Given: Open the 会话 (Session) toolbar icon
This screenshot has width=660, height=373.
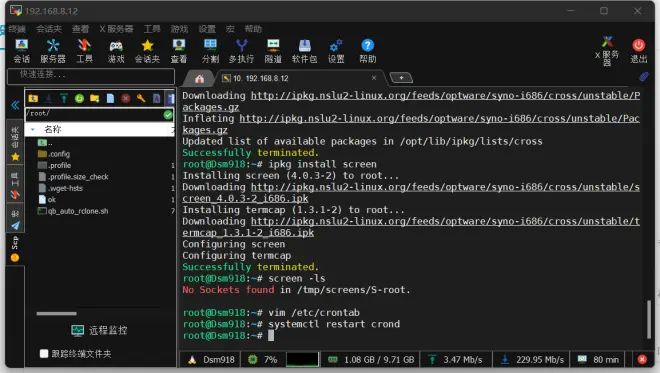Looking at the screenshot, I should (21, 51).
